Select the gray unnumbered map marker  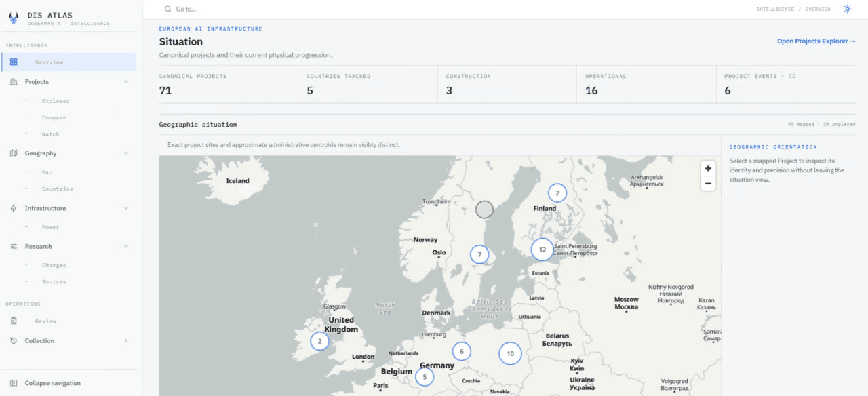pos(484,210)
